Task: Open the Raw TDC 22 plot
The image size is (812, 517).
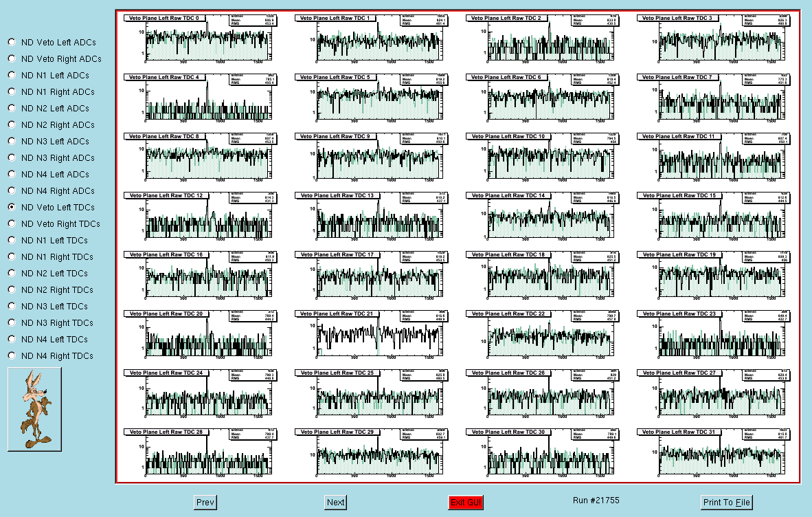Action: pyautogui.click(x=543, y=335)
